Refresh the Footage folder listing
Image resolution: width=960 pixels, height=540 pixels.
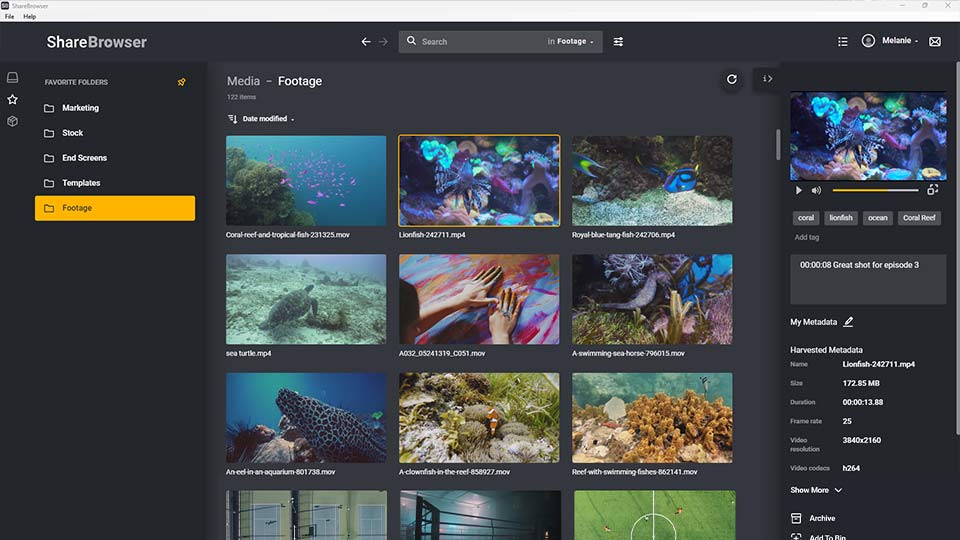(732, 79)
